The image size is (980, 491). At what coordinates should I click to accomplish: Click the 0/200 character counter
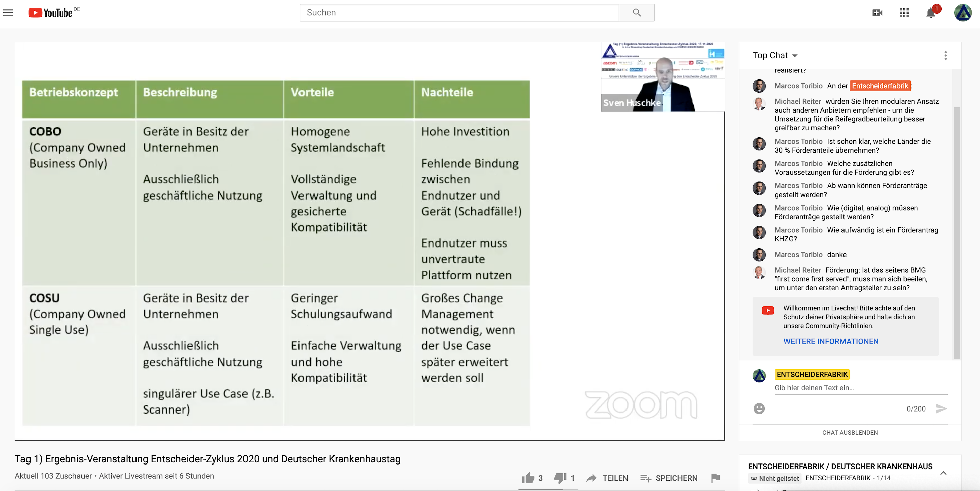tap(916, 408)
